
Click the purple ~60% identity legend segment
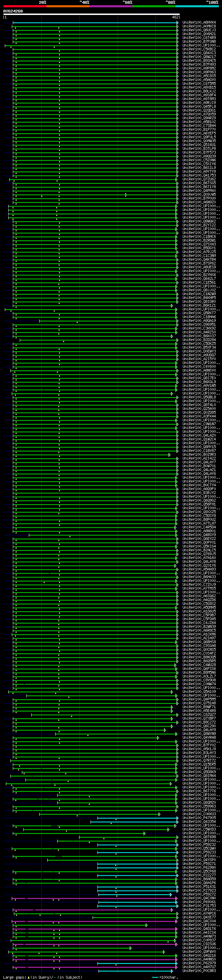tap(111, 7)
